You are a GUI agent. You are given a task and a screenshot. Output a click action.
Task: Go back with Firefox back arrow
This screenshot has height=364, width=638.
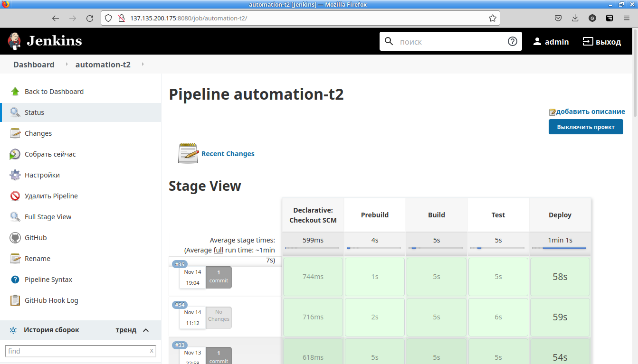point(56,19)
